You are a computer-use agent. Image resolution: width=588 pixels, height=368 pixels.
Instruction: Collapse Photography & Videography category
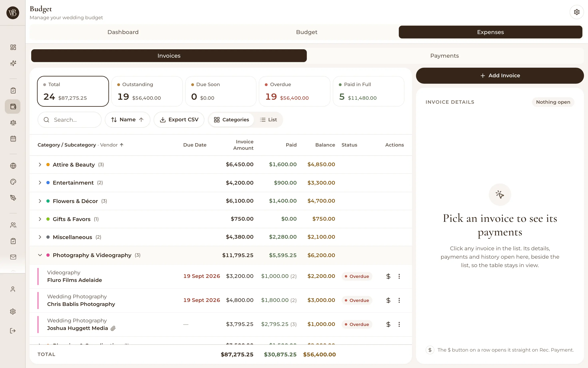tap(40, 255)
